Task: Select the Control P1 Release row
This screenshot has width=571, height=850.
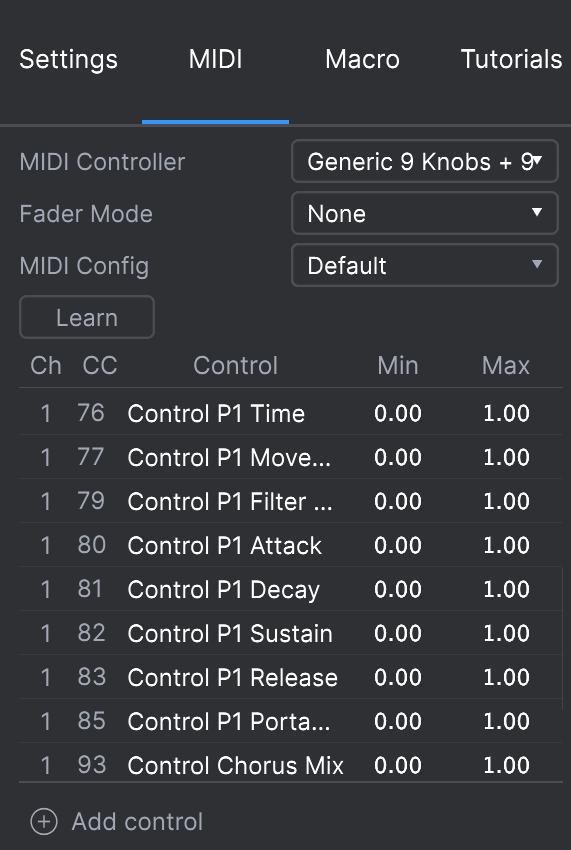Action: pos(291,677)
